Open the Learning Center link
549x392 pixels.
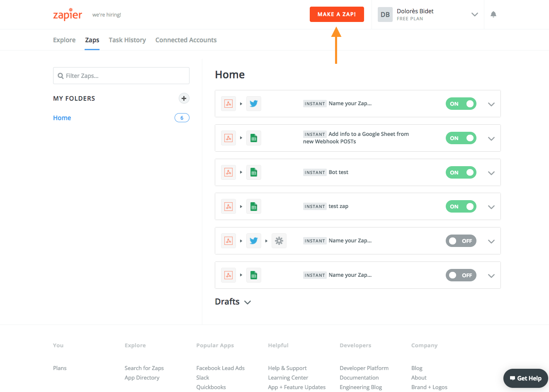pyautogui.click(x=288, y=377)
